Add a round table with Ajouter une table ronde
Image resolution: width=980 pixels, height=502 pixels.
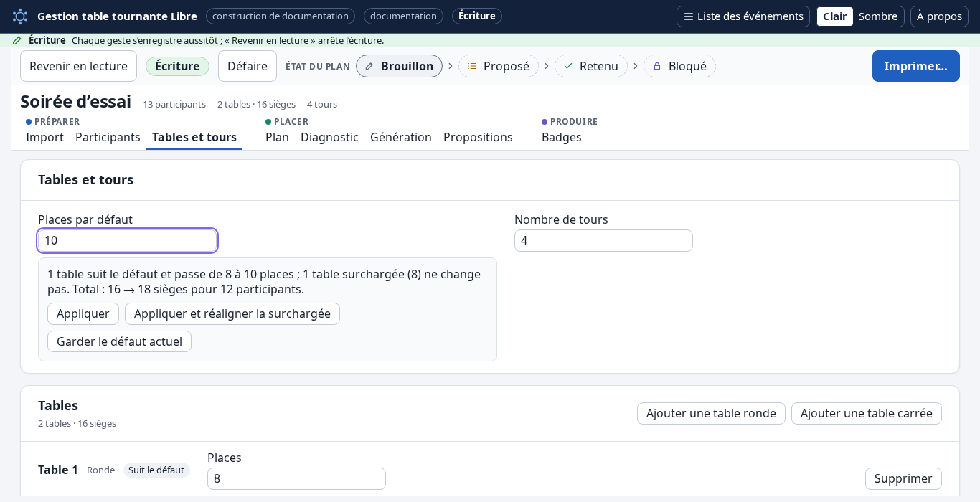point(711,413)
